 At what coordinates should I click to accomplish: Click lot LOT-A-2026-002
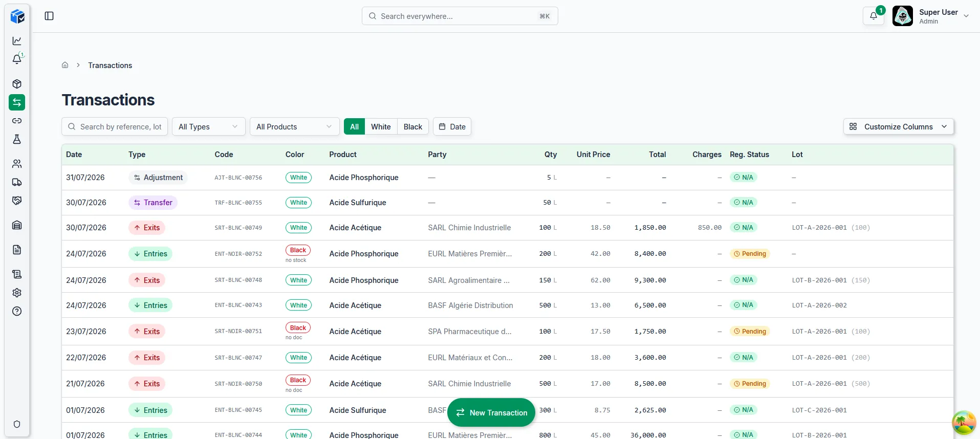tap(819, 305)
